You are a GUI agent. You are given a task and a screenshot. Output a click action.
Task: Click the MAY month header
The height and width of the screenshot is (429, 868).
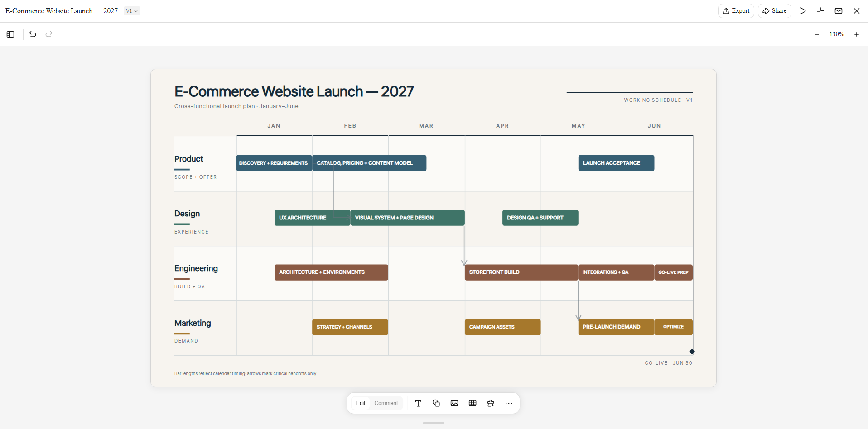pyautogui.click(x=579, y=126)
